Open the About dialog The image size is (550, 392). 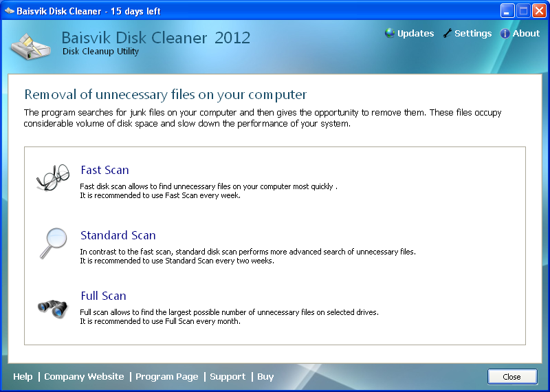tap(526, 33)
